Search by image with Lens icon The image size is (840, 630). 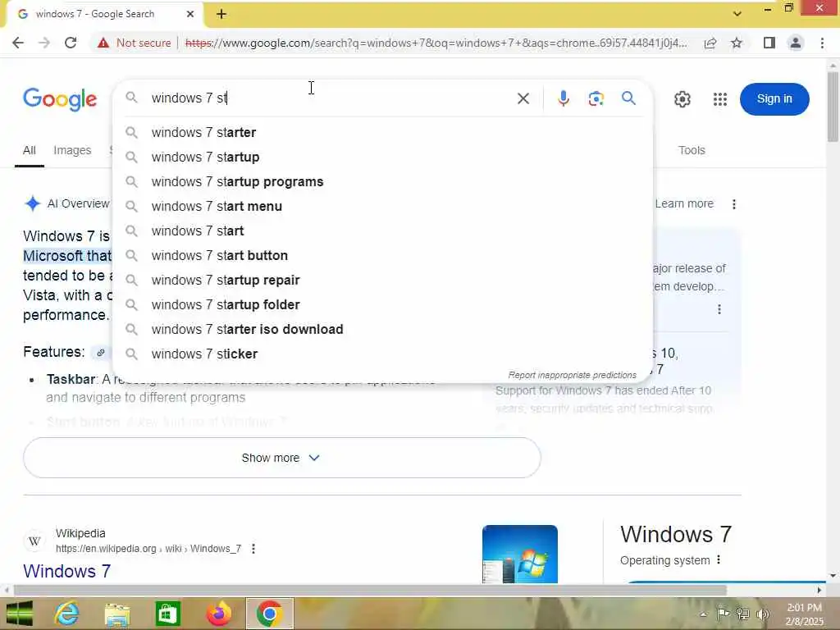point(596,98)
